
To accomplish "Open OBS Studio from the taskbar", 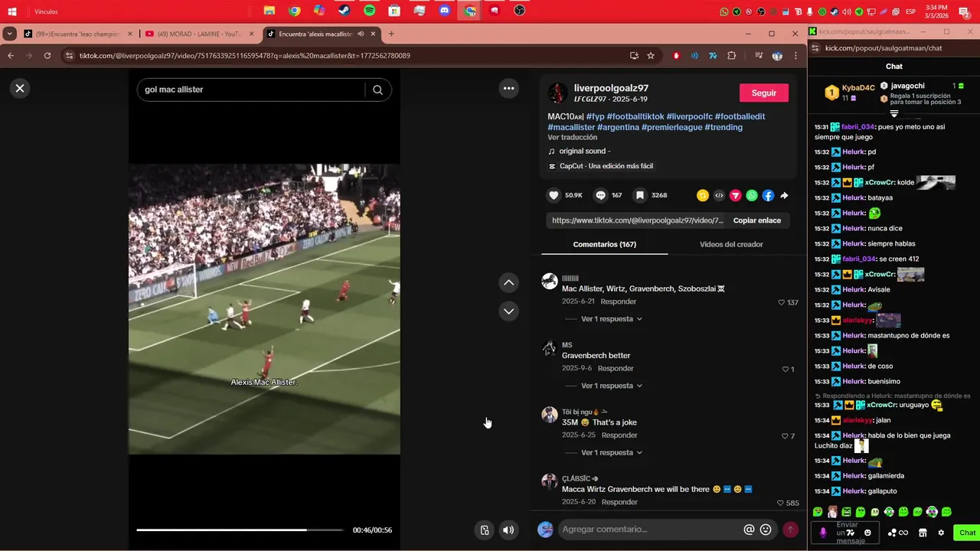I will (x=520, y=11).
